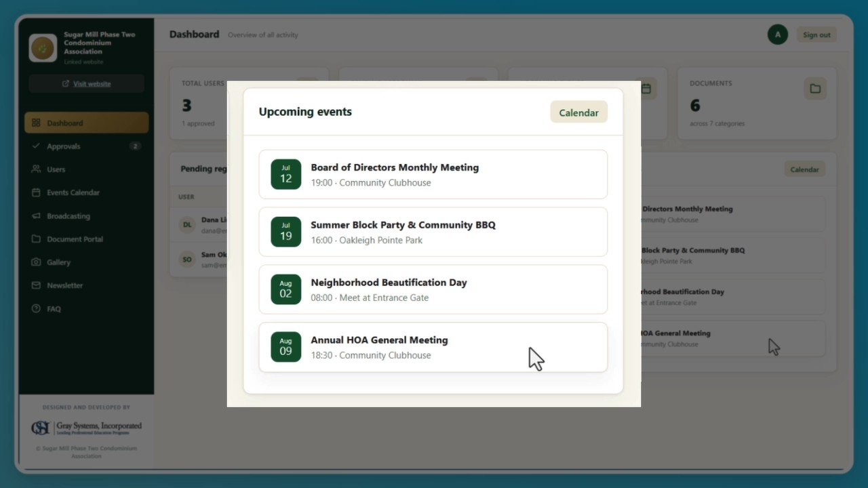This screenshot has width=868, height=488.
Task: Open Board of Directors Monthly Meeting in zoomed list
Action: (433, 174)
